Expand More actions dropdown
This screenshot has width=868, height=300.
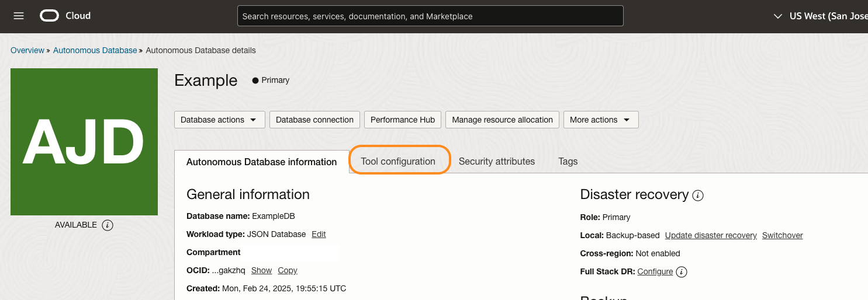pyautogui.click(x=601, y=120)
